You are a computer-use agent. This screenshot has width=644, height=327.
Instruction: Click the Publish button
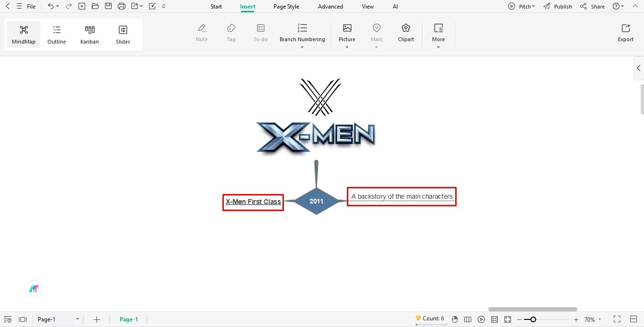[x=558, y=7]
